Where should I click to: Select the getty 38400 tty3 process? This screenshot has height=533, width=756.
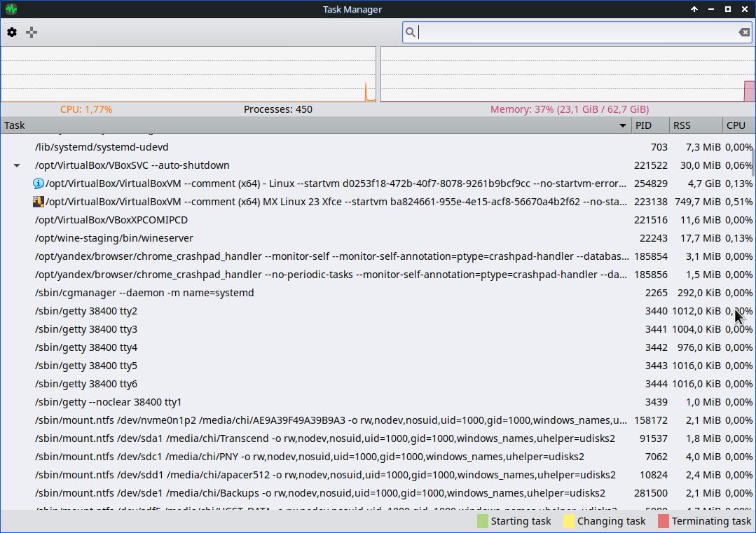pos(376,329)
